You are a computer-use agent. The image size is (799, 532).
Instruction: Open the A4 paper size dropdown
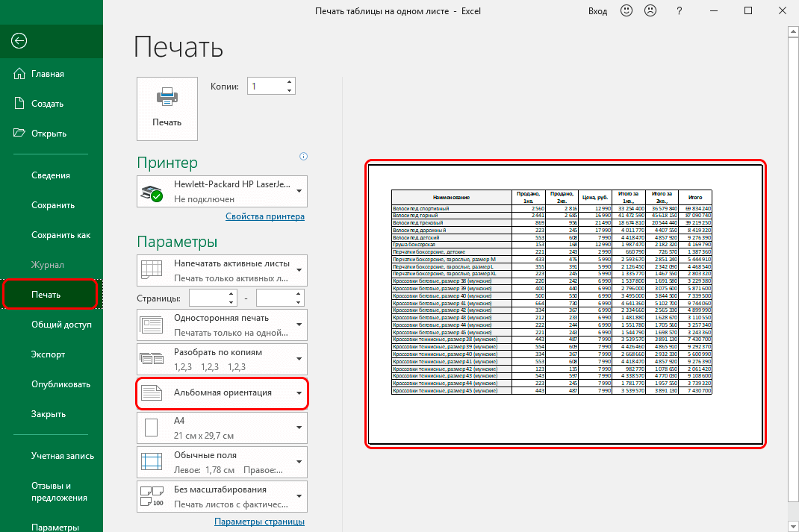point(298,428)
